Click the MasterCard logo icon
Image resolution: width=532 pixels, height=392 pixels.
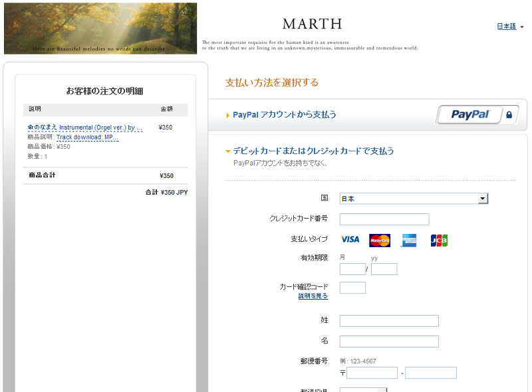[x=380, y=241]
